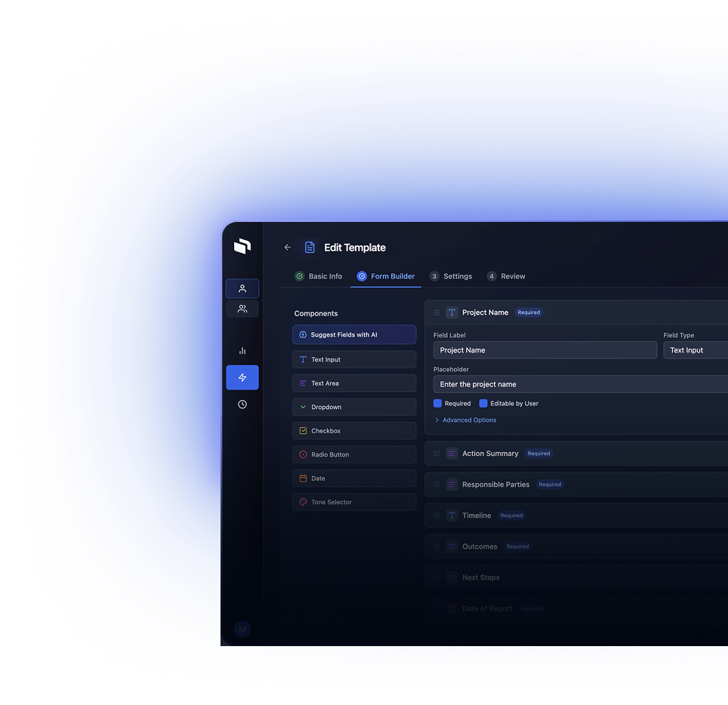Click Suggest Fields with AI
Screen dimensions: 728x705
click(354, 334)
